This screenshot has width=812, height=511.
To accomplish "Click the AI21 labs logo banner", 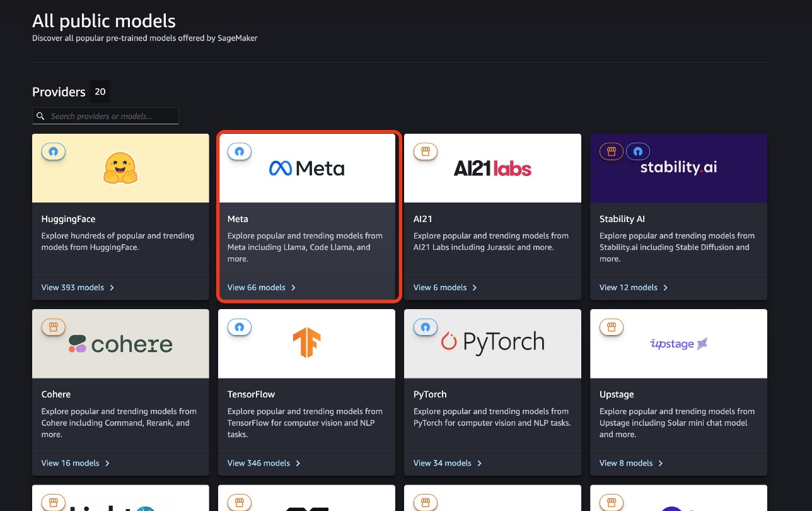I will (492, 168).
